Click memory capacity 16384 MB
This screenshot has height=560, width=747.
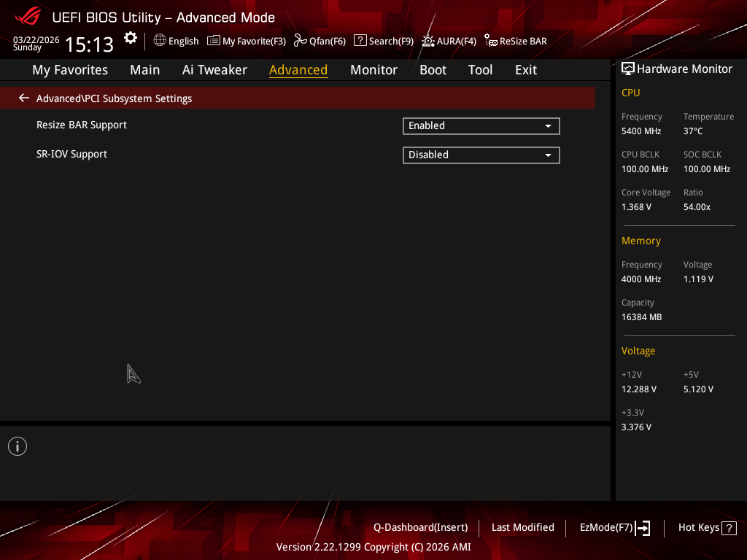coord(641,316)
